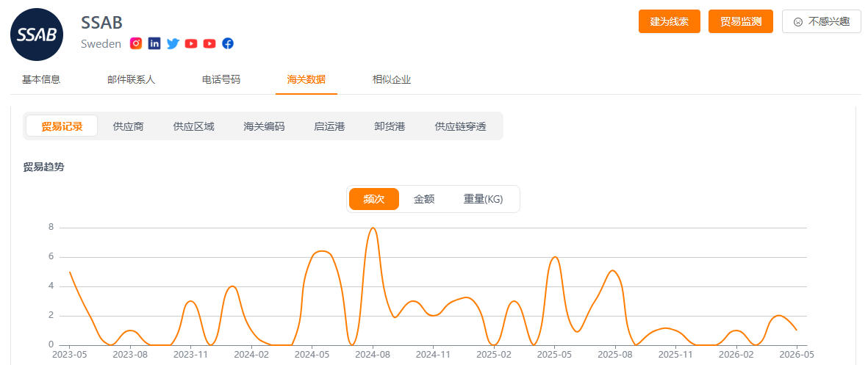Image resolution: width=868 pixels, height=365 pixels.
Task: Click the chart line start point at 2023-05
Action: click(x=70, y=272)
